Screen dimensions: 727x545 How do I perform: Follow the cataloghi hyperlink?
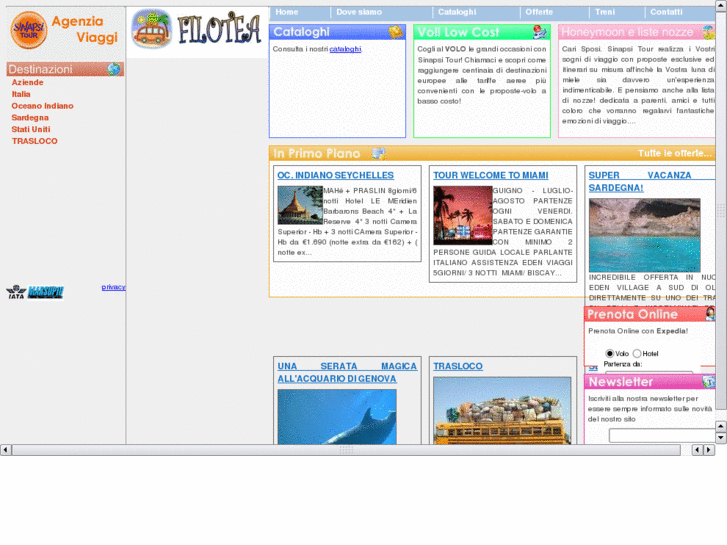click(345, 49)
